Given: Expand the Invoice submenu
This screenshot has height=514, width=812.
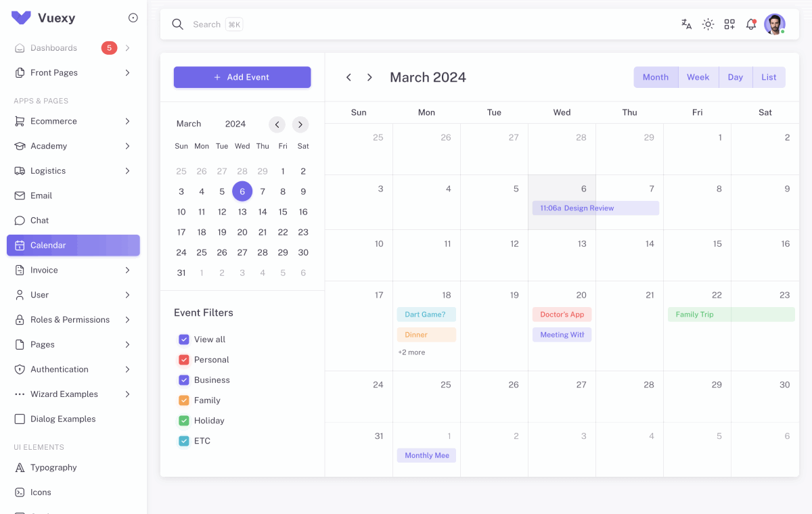Looking at the screenshot, I should 72,270.
